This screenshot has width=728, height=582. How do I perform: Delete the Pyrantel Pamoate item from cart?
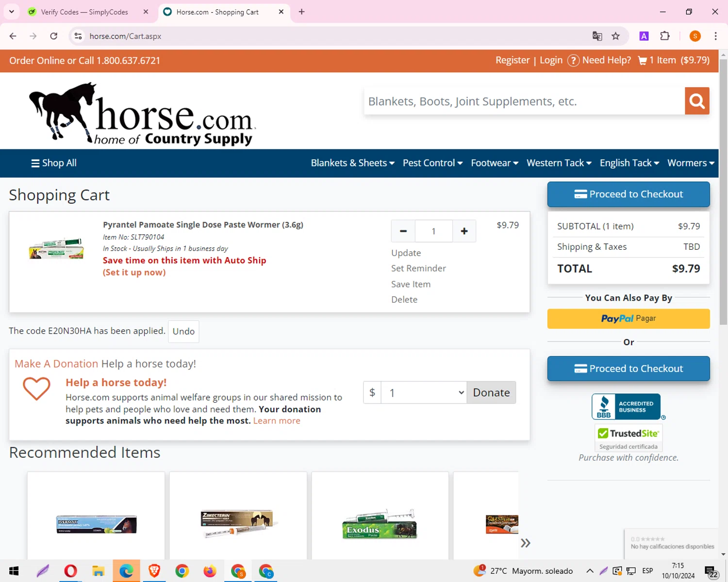coord(404,300)
